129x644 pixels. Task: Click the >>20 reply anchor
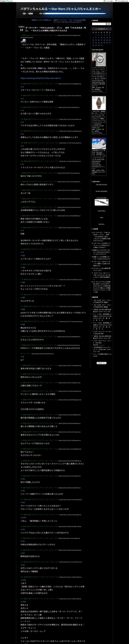coord(23,255)
